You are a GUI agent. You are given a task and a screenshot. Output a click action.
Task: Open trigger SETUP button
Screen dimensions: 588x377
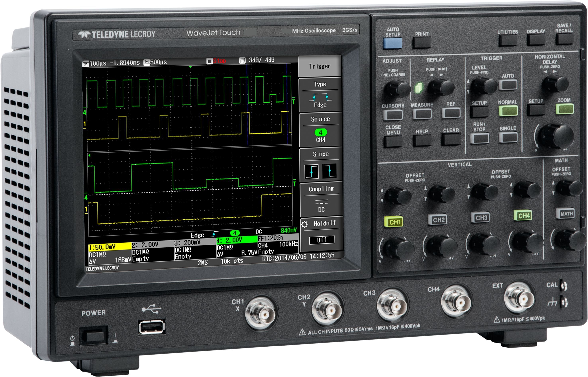479,112
